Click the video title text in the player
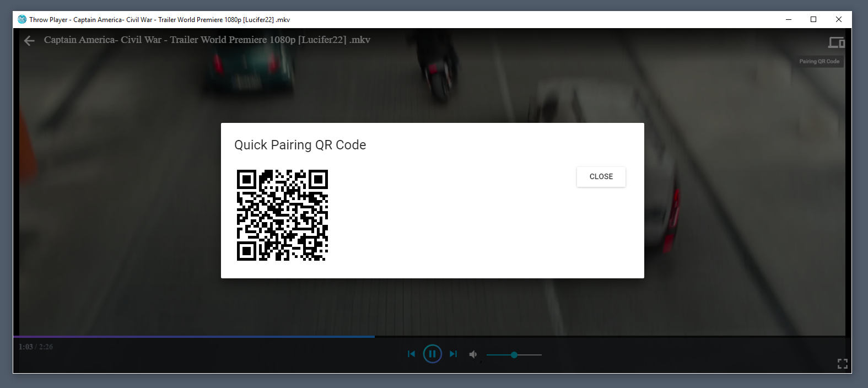The width and height of the screenshot is (868, 388). pos(207,40)
